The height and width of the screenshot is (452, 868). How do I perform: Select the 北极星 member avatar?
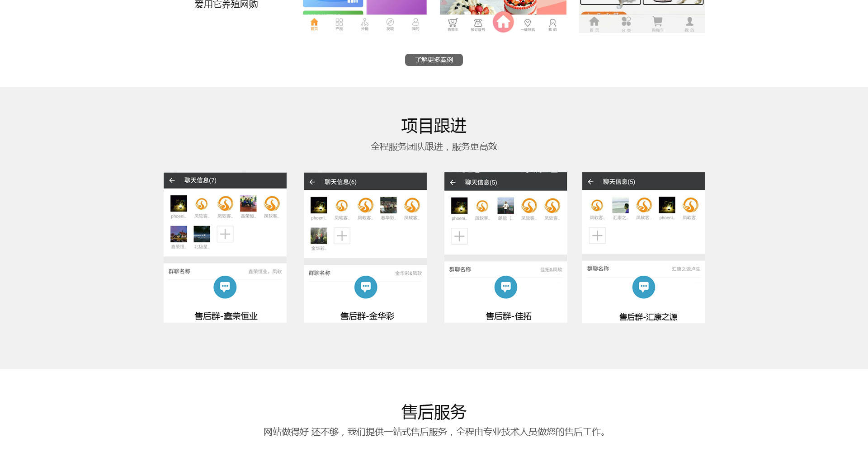click(202, 234)
